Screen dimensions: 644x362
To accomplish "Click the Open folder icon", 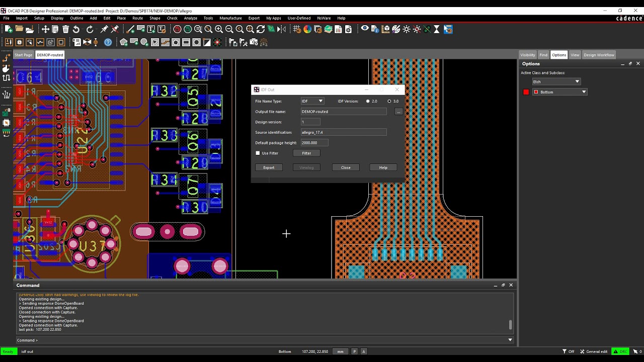I will click(19, 30).
